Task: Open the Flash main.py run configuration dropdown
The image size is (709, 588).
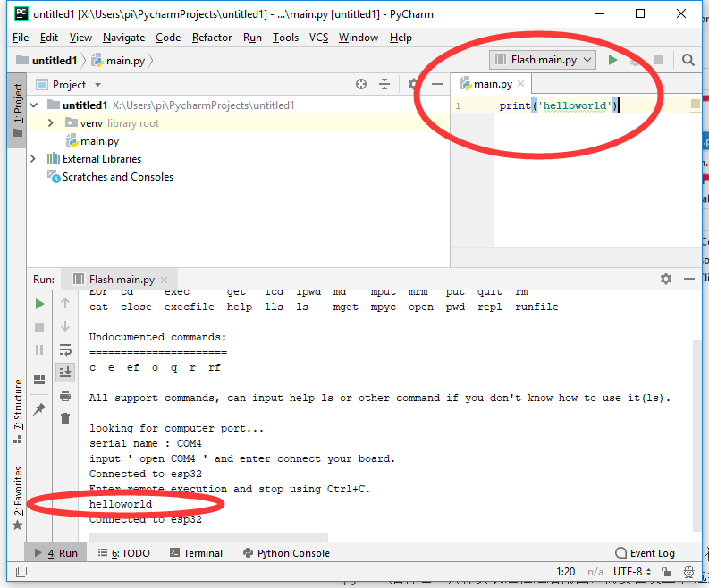Action: pyautogui.click(x=544, y=60)
